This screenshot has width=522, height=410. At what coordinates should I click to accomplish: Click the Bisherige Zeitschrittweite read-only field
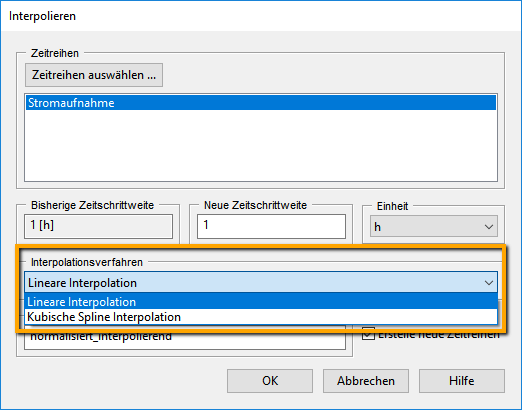[x=98, y=226]
